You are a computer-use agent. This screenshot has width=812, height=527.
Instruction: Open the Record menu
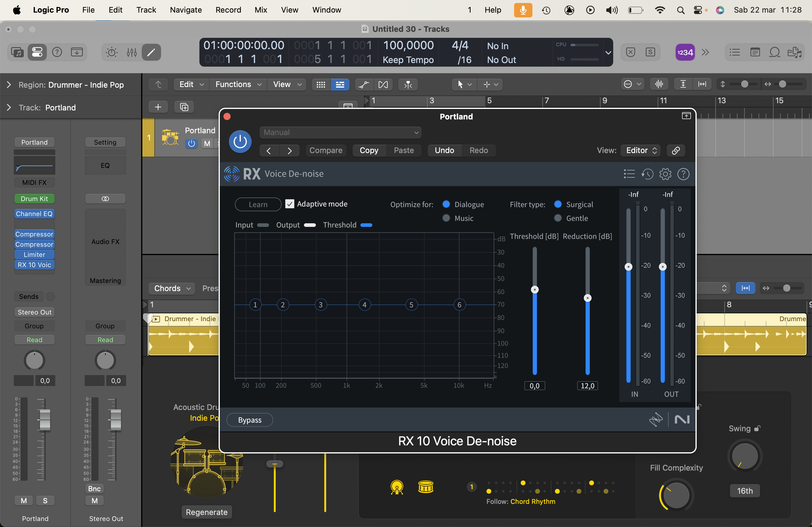coord(228,10)
